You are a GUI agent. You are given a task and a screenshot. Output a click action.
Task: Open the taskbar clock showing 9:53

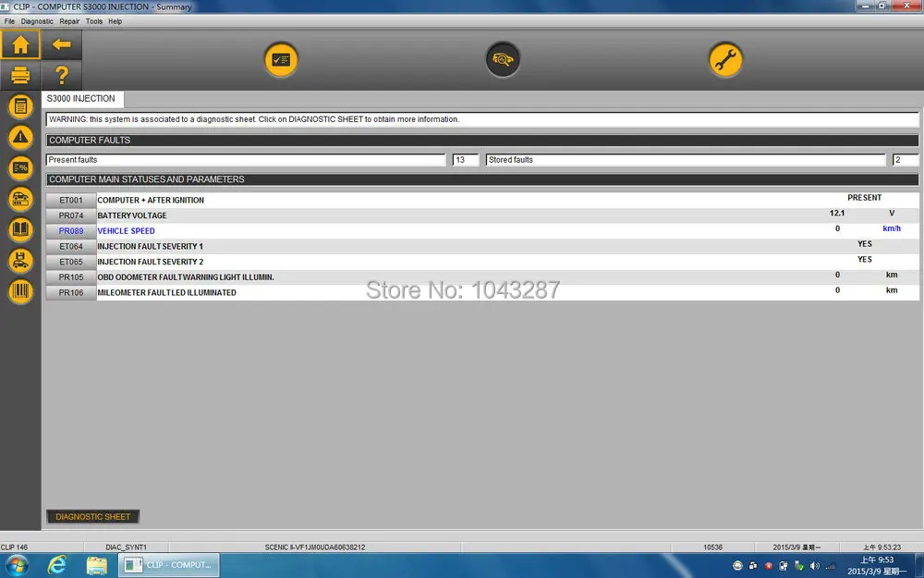[877, 566]
